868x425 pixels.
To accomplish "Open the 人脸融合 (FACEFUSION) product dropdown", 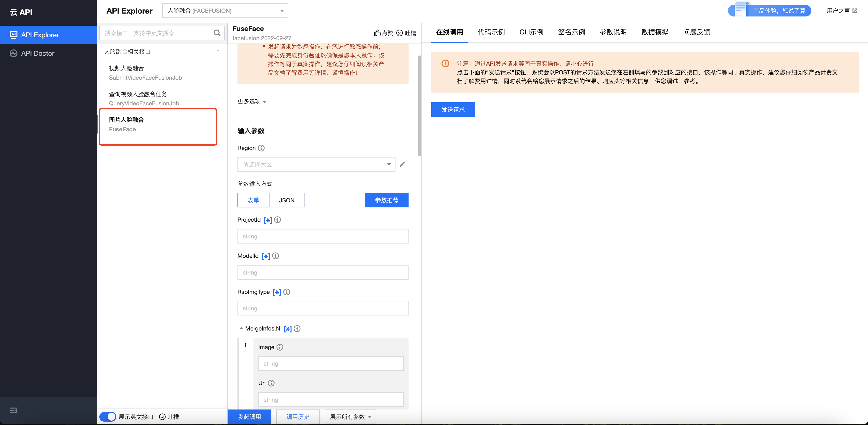I will click(x=225, y=11).
